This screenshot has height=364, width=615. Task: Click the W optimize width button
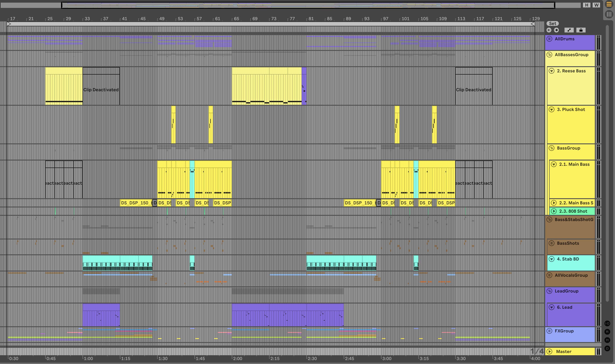[x=596, y=5]
